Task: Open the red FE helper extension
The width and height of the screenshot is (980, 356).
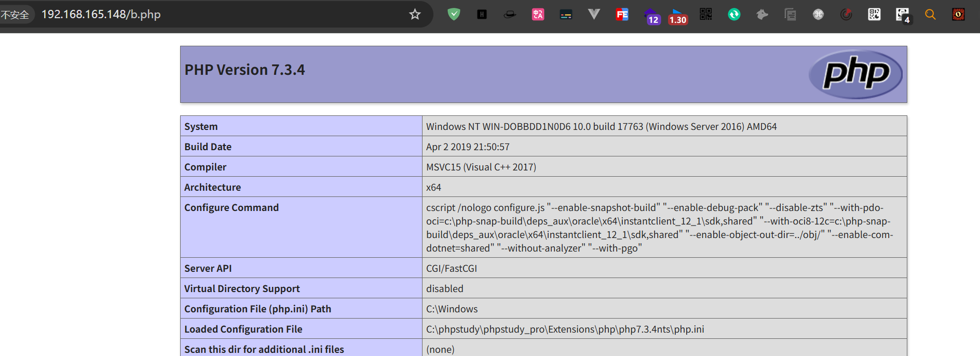Action: [622, 15]
